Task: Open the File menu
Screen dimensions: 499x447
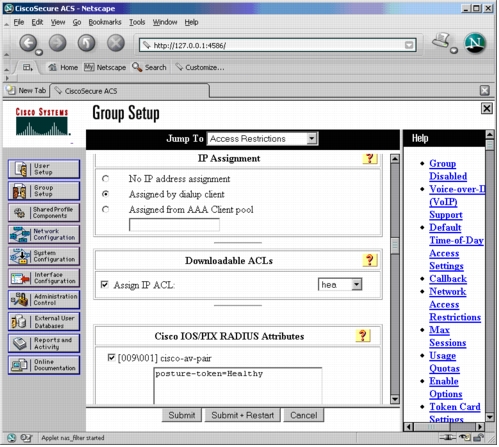Action: click(19, 22)
